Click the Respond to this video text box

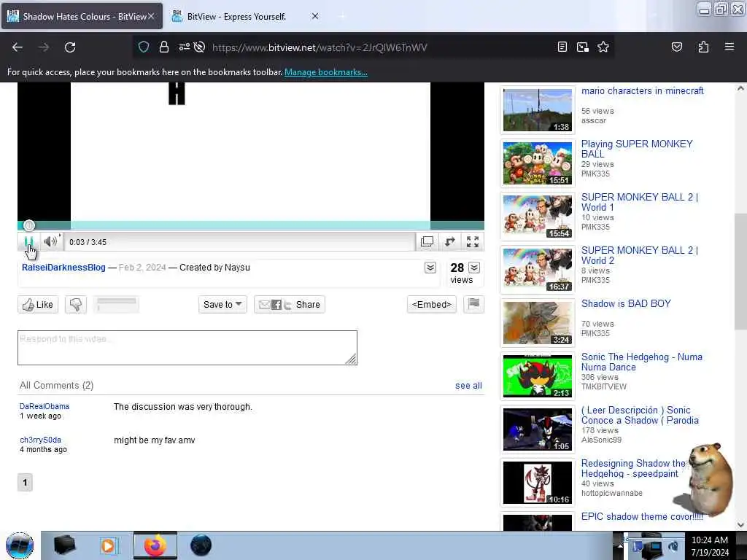coord(187,348)
